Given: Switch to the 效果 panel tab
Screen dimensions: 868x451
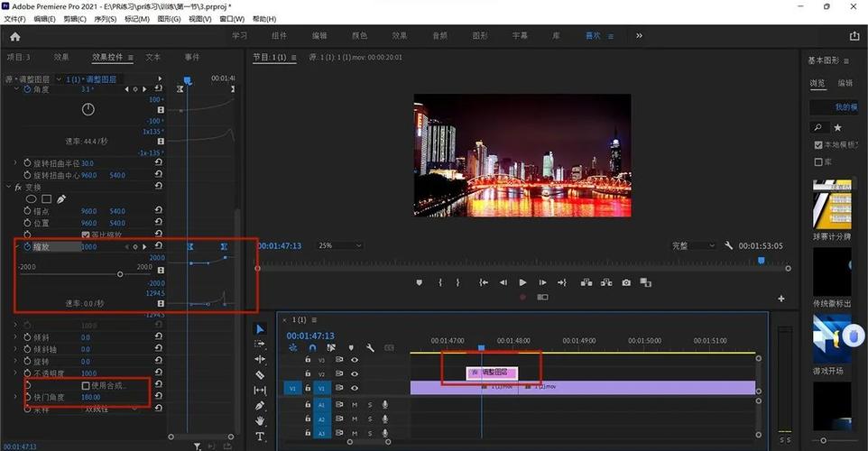Looking at the screenshot, I should coord(61,57).
